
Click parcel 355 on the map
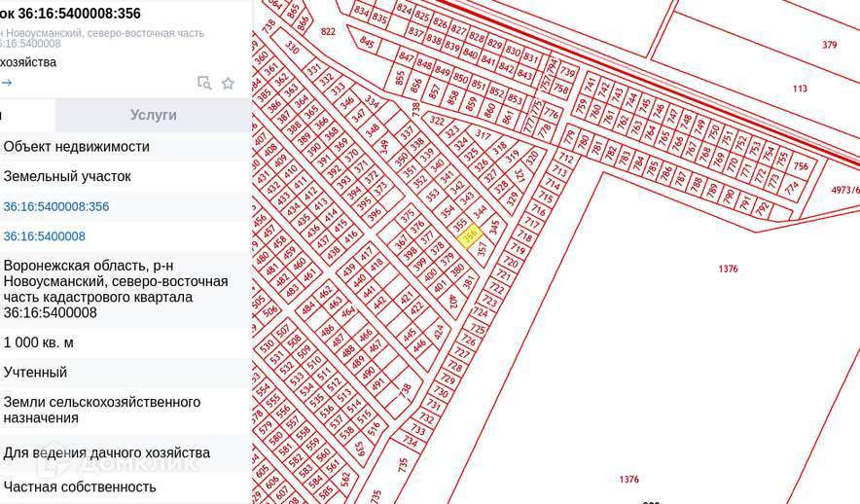[459, 224]
